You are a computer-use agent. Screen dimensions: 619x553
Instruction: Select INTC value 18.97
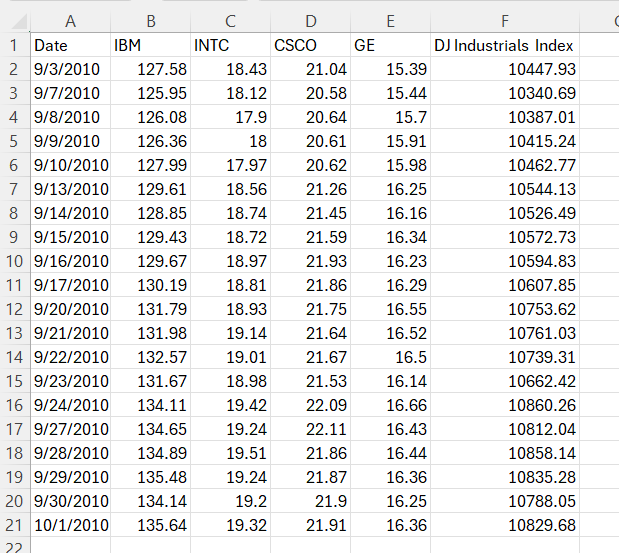(x=231, y=261)
